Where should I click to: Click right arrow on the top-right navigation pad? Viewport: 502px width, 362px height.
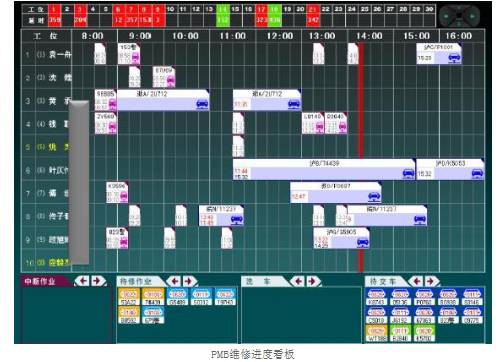[472, 15]
